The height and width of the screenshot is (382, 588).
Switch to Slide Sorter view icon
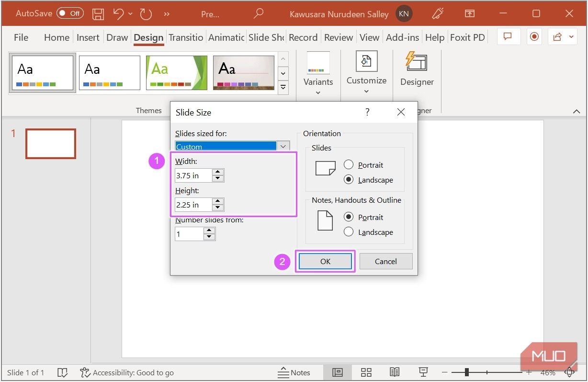(x=366, y=372)
